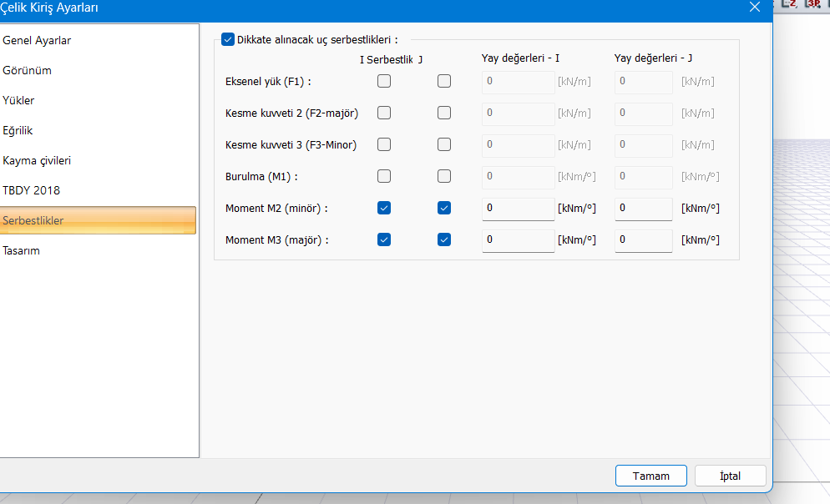Open the Genel Ayarlar section
Image resolution: width=830 pixels, height=504 pixels.
[37, 40]
